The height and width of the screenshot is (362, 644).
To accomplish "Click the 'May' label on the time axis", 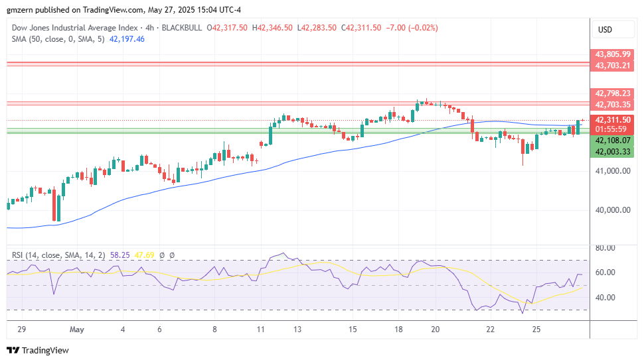I will coord(77,330).
